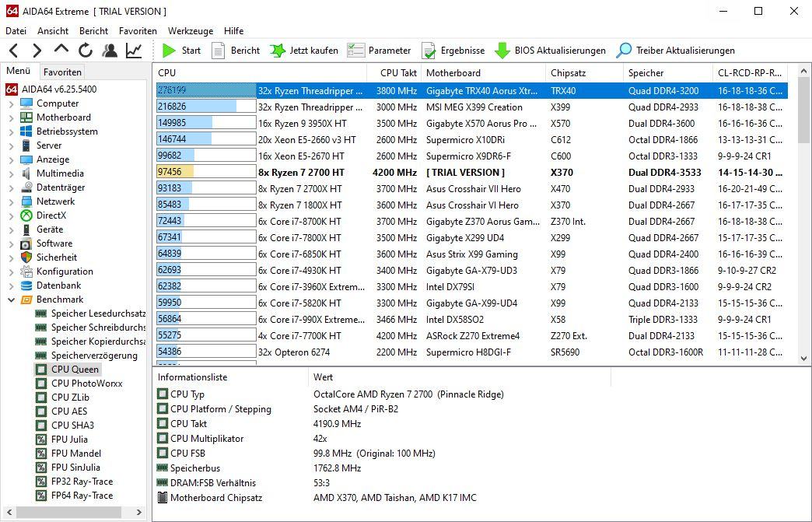Screen dimensions: 812x522
Task: Select the Sicherheit shield icon
Action: click(26, 257)
